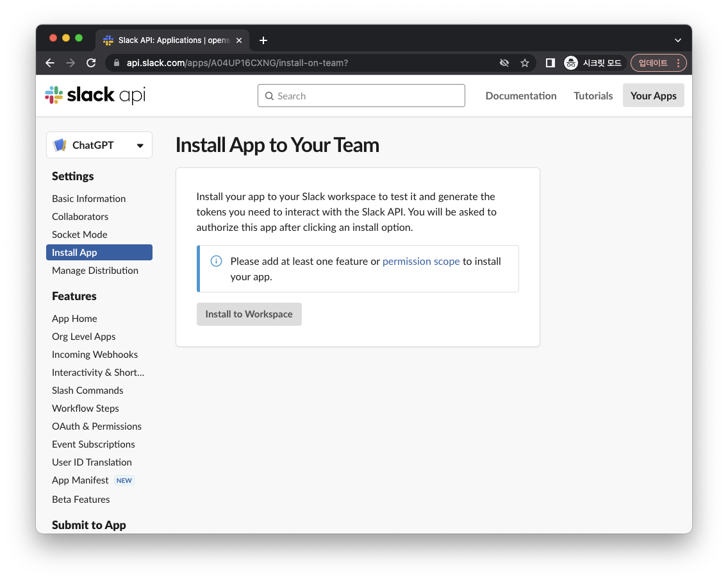The image size is (728, 581).
Task: Open Your Apps in the top navigation
Action: point(653,95)
